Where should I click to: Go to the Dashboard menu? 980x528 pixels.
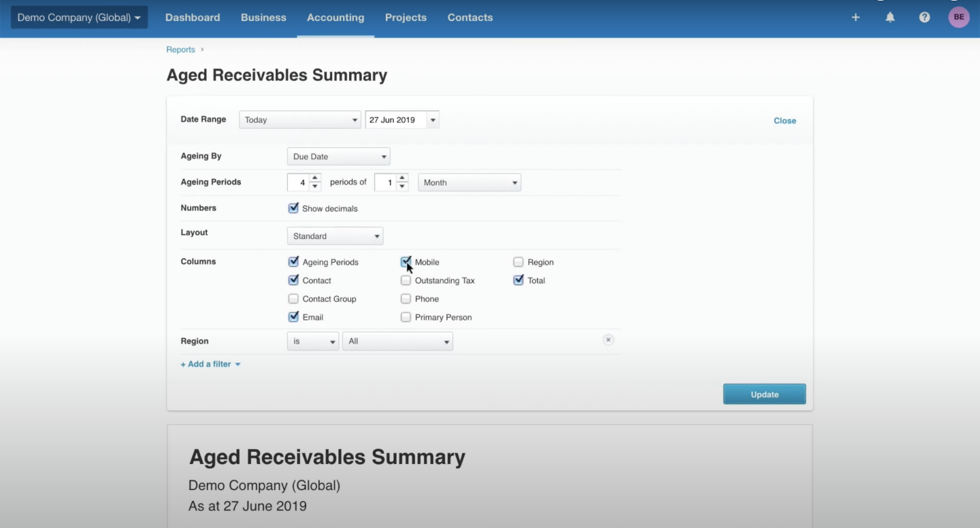pyautogui.click(x=193, y=18)
